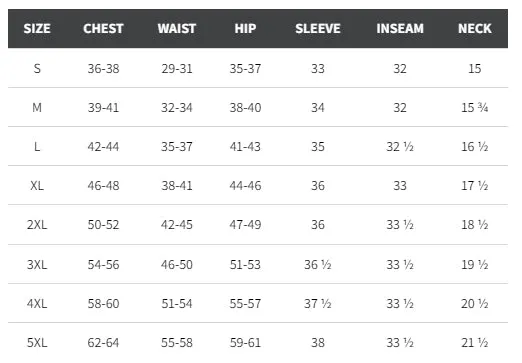Click the INSEAM column header
The image size is (522, 363).
[x=400, y=29]
